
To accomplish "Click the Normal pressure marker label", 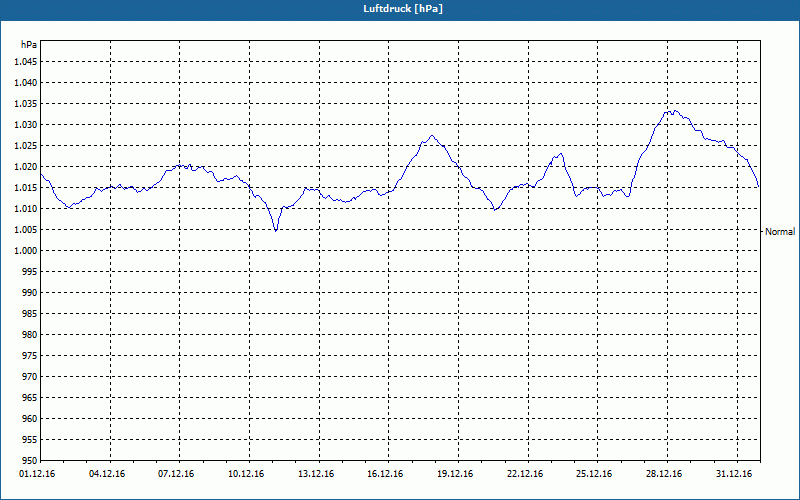I will (780, 232).
